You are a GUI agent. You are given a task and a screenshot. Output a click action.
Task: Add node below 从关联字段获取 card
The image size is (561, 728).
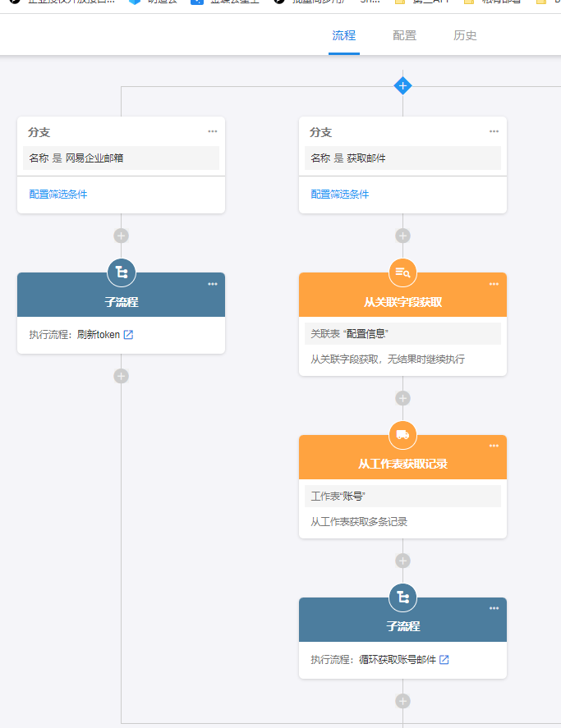coord(402,398)
